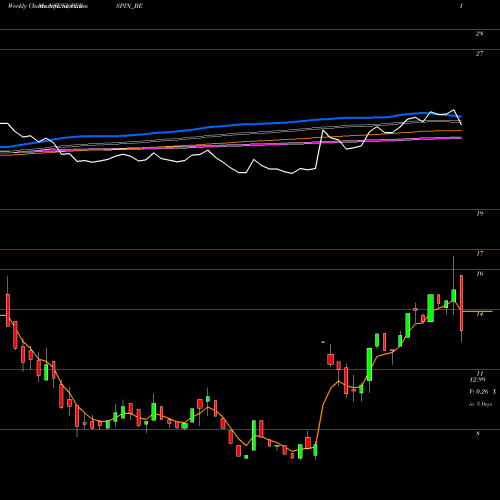Click the volume readout V: 0.26 X

pyautogui.click(x=483, y=392)
